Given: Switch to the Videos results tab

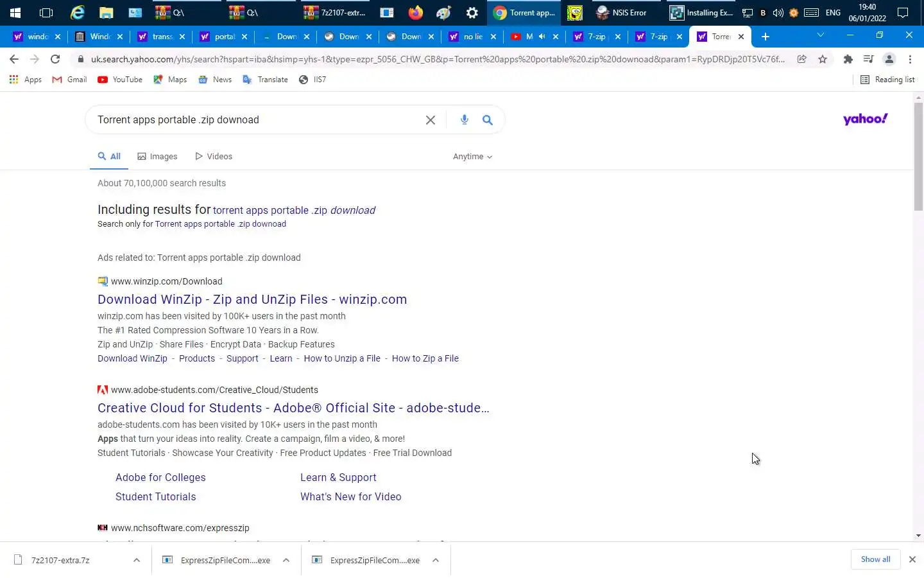Looking at the screenshot, I should 214,157.
